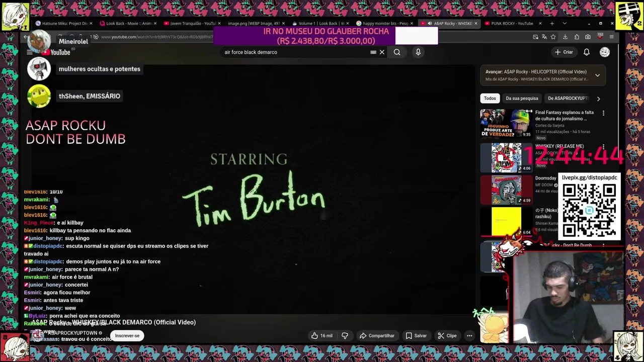Screen dimensions: 644x362
Task: Open the browser downloads arrow
Action: coord(565,37)
